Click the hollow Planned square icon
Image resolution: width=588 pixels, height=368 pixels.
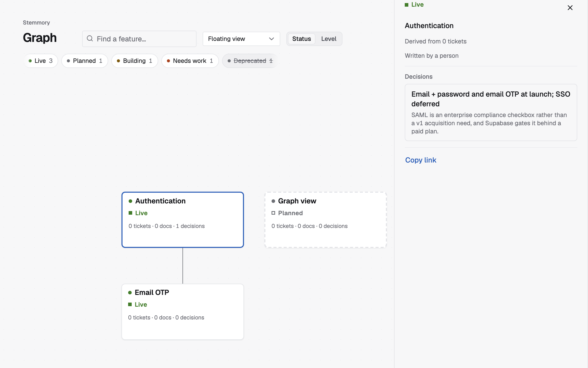273,213
